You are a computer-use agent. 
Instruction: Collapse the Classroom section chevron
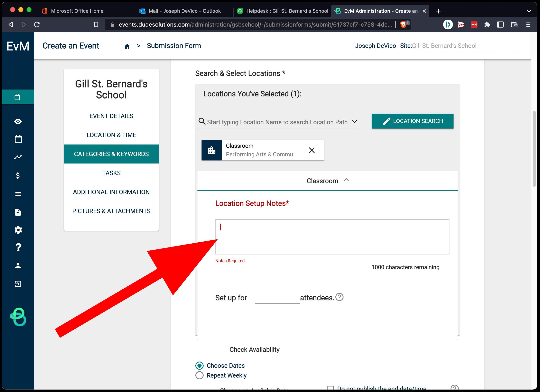click(346, 180)
